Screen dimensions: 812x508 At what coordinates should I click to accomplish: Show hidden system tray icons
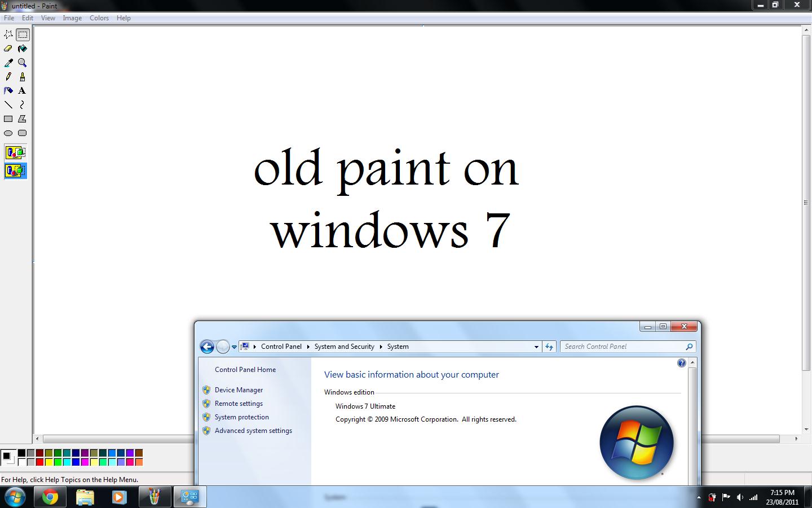pyautogui.click(x=699, y=497)
